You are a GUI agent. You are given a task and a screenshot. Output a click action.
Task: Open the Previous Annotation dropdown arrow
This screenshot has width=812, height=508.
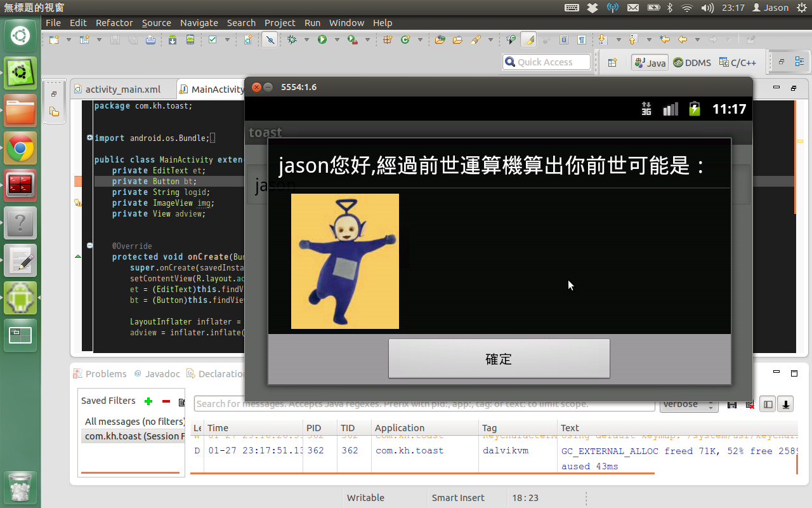(649, 39)
